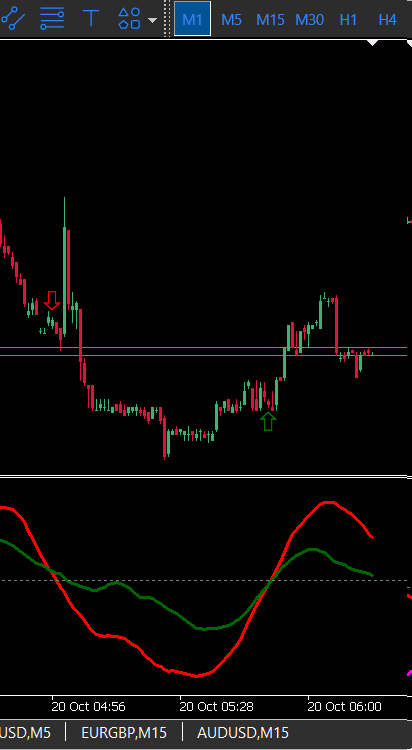The height and width of the screenshot is (750, 412).
Task: Expand the shapes tool dropdown arrow
Action: coord(153,20)
